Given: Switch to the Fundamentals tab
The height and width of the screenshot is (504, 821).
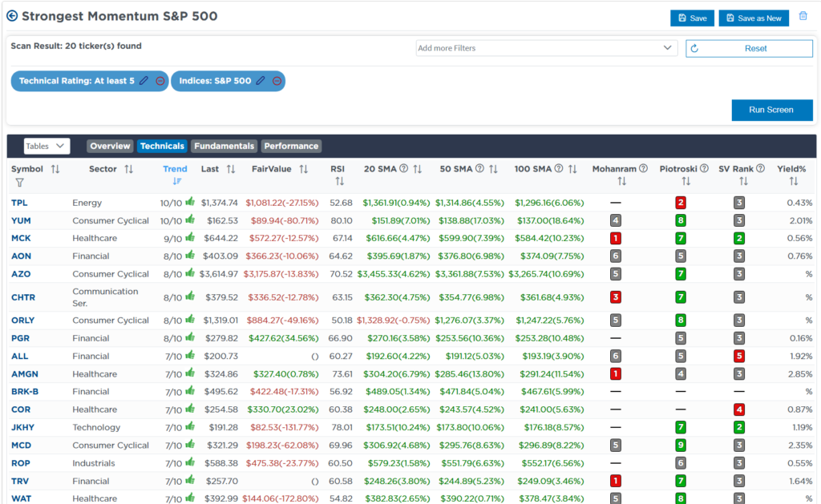Looking at the screenshot, I should point(224,146).
